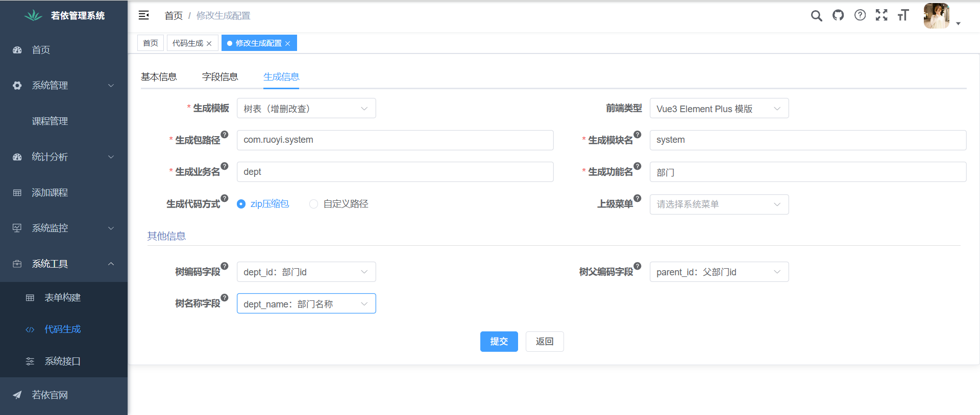Show help tooltip for 生成功能名
980x415 pixels.
coord(638,166)
